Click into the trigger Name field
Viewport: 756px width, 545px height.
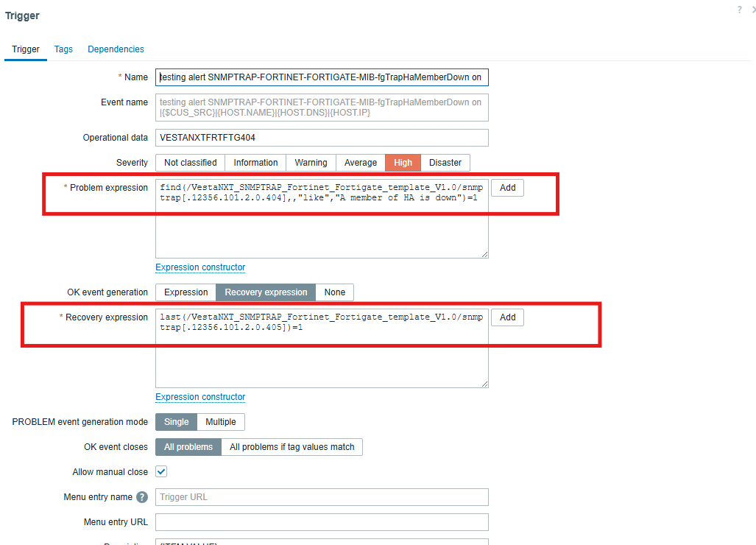(322, 77)
